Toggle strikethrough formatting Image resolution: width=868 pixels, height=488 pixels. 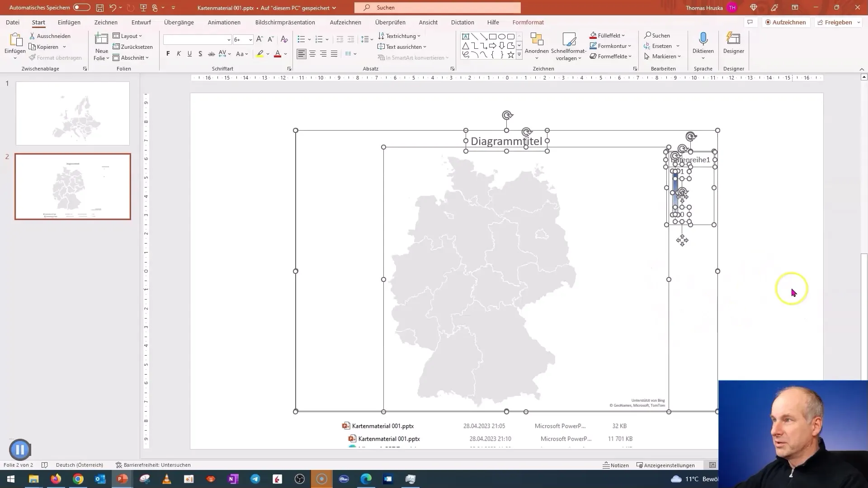pyautogui.click(x=211, y=54)
